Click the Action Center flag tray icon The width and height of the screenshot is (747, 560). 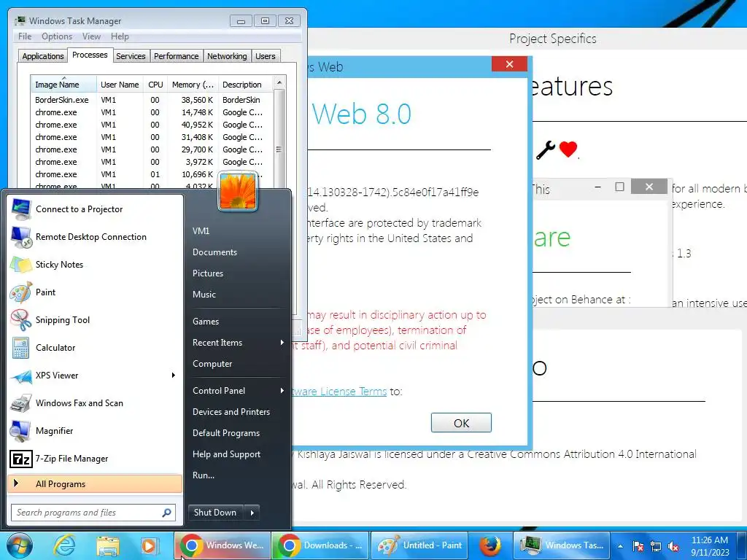638,546
